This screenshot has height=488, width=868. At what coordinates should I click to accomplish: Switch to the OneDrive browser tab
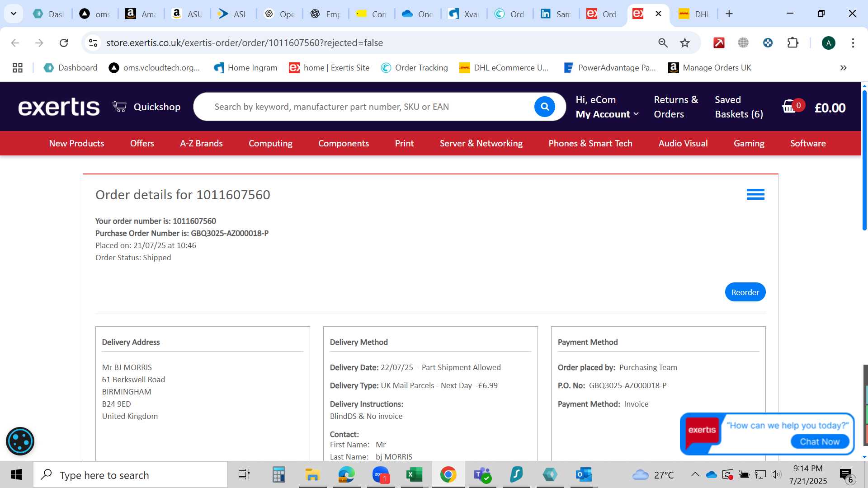[x=418, y=14]
